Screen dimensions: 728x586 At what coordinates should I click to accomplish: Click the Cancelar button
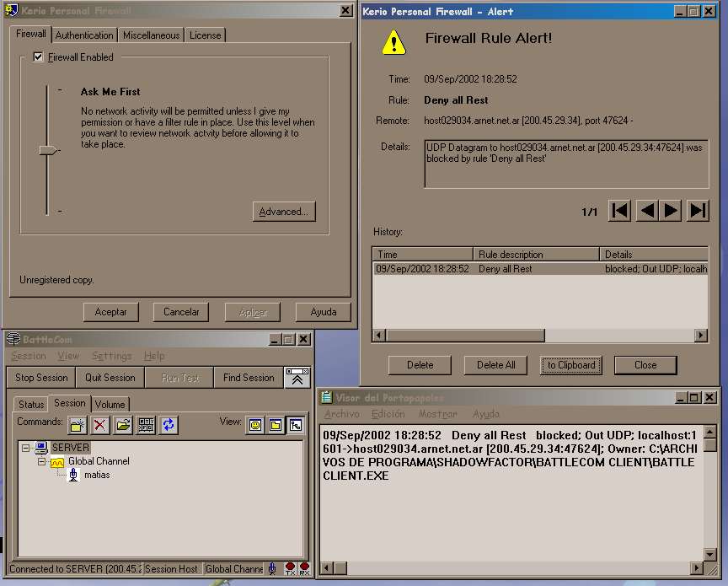181,312
